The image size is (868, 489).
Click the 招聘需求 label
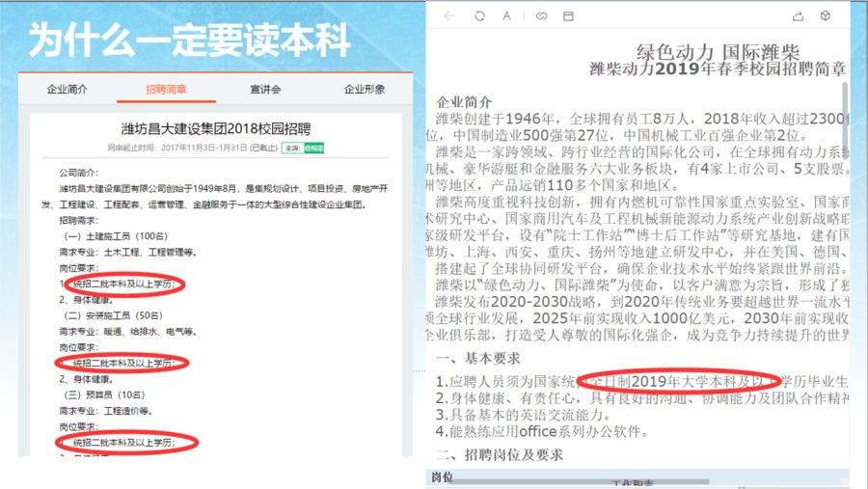coord(79,221)
